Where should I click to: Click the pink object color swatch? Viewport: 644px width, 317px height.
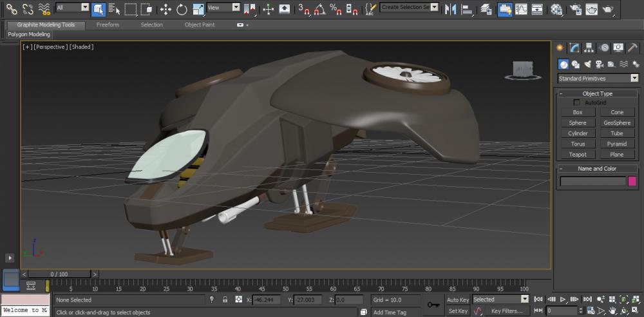[x=632, y=181]
